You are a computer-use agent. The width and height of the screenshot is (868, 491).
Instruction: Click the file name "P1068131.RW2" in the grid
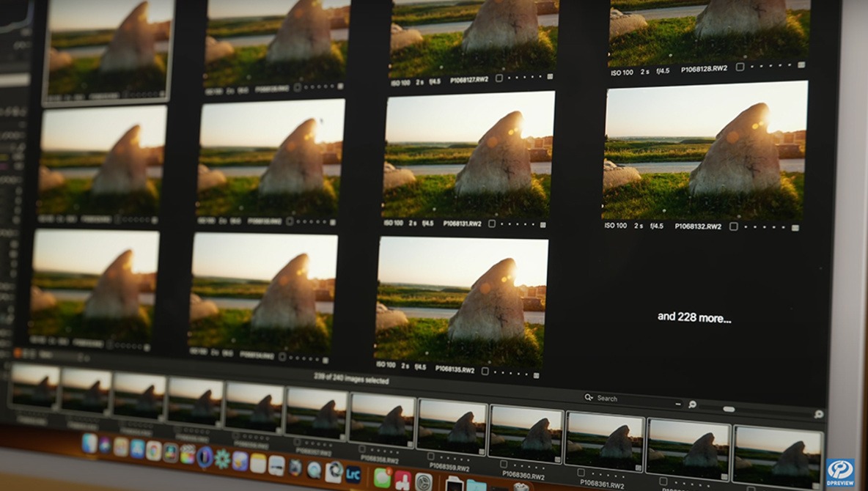[x=463, y=224]
